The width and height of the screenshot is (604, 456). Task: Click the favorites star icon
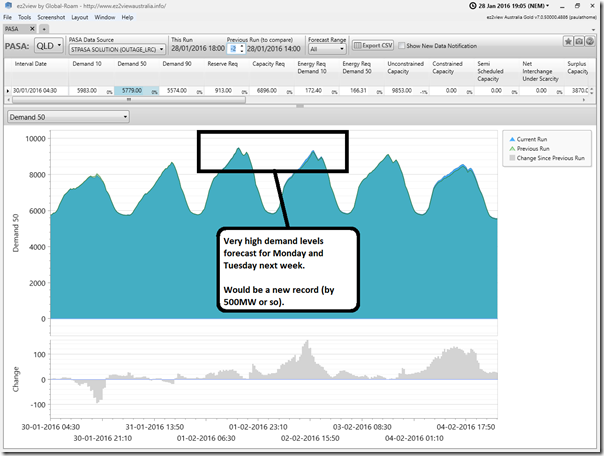coord(568,42)
